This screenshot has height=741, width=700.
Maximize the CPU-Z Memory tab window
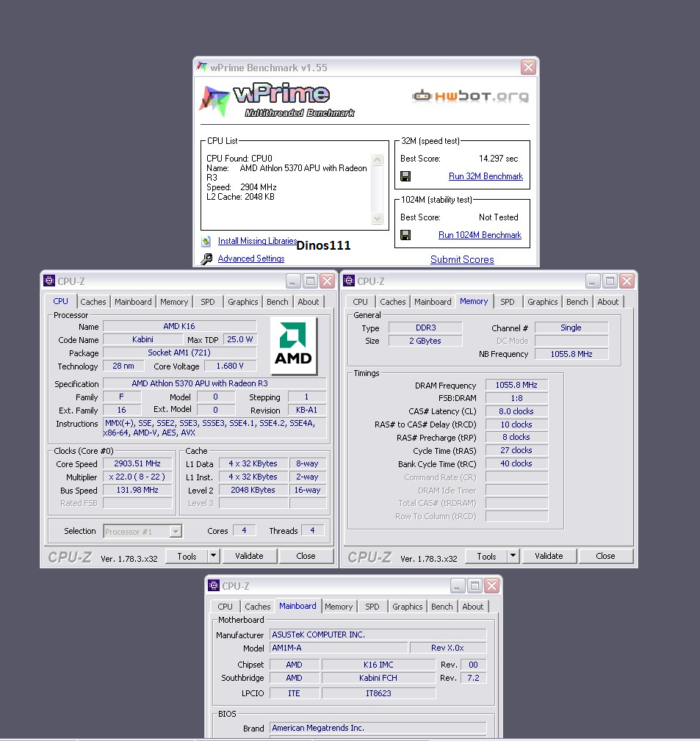click(x=610, y=281)
